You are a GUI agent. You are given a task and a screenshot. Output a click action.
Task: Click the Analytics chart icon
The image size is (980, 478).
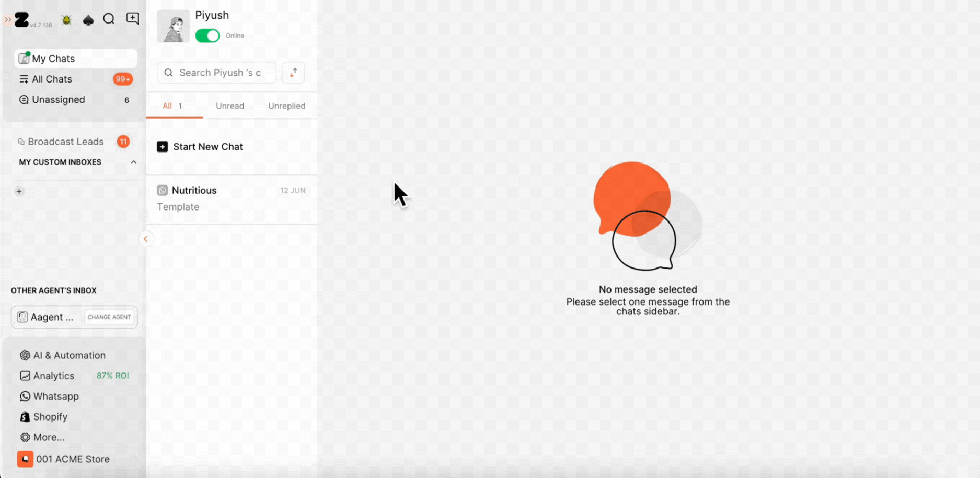point(25,376)
